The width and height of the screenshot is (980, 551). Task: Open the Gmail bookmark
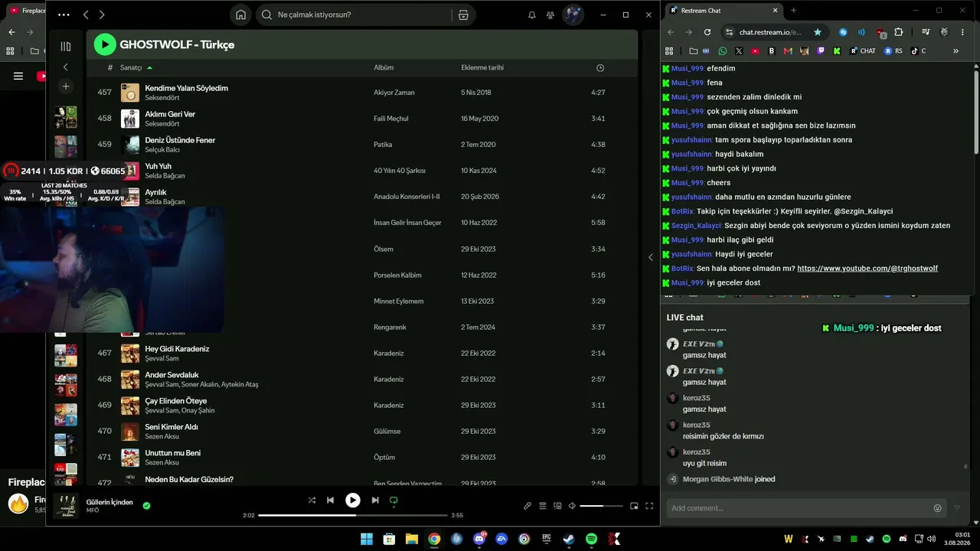788,51
